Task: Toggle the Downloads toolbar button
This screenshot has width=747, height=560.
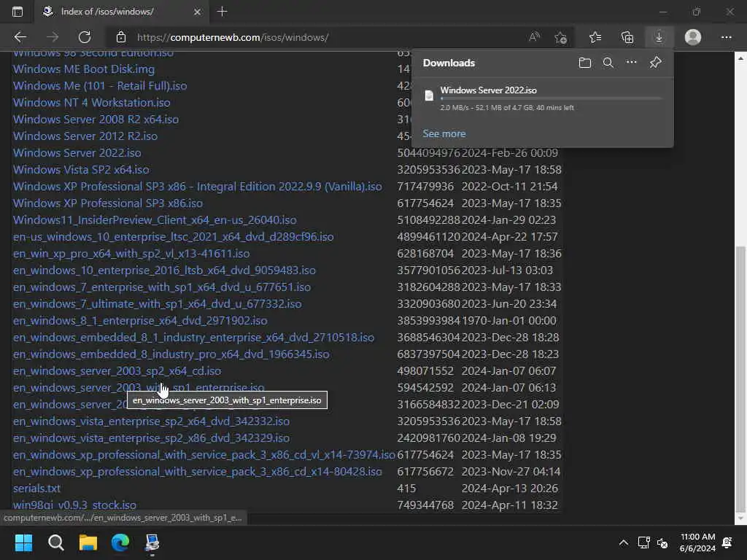Action: point(659,37)
